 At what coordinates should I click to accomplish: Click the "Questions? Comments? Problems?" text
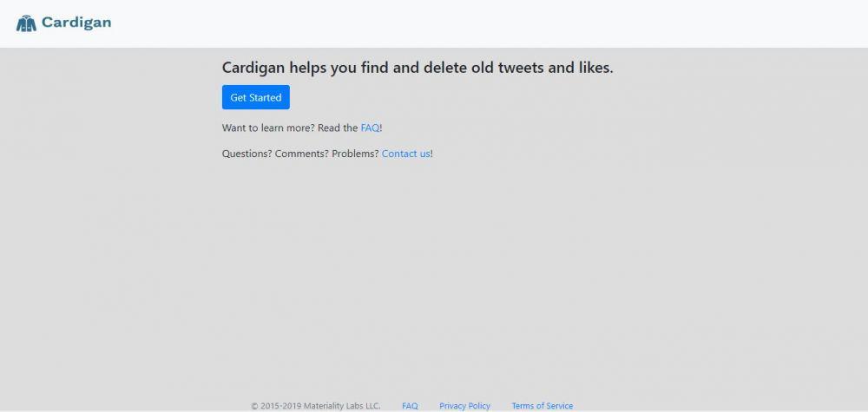300,154
